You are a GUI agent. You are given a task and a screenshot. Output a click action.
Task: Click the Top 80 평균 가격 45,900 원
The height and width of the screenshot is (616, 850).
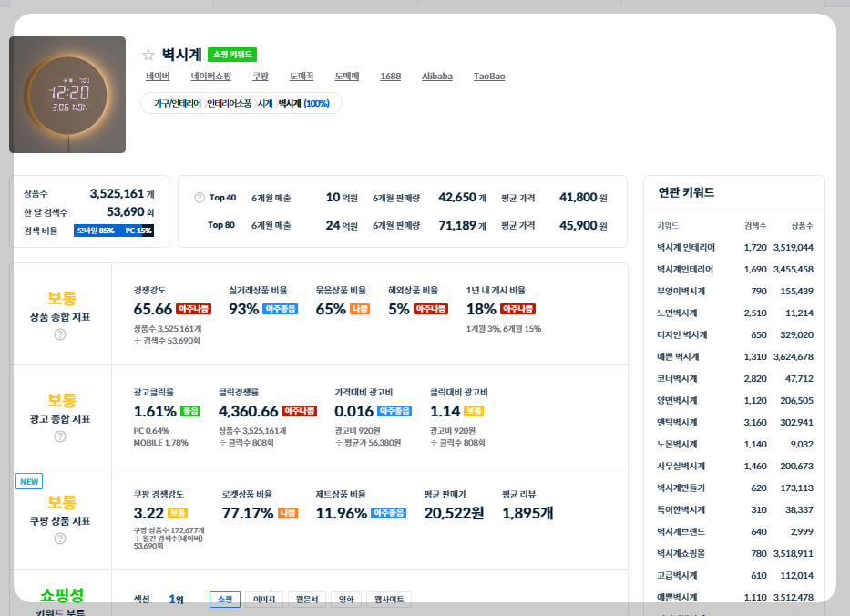pyautogui.click(x=583, y=225)
